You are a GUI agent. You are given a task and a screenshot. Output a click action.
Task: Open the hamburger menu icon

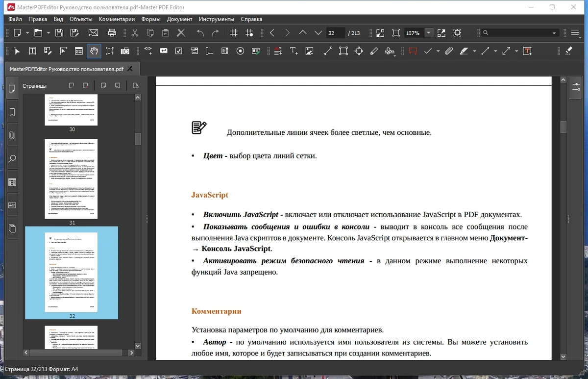point(575,33)
